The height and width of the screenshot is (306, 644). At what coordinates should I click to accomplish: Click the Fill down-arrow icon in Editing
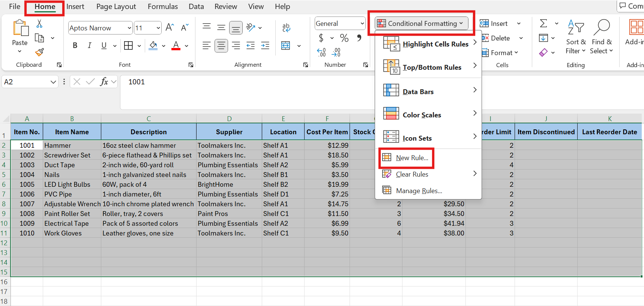(x=543, y=38)
